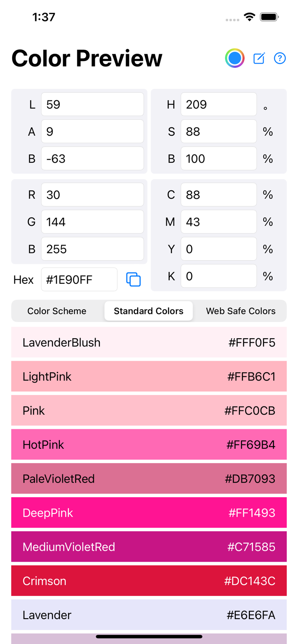Click the Hue value field
This screenshot has height=644, width=298.
tap(218, 104)
